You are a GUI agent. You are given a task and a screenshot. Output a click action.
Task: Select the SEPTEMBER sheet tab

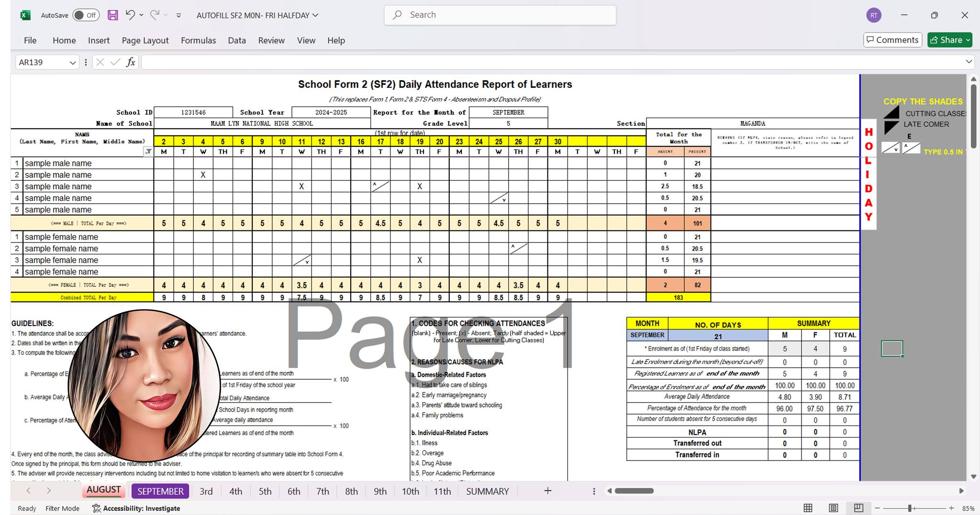point(160,491)
